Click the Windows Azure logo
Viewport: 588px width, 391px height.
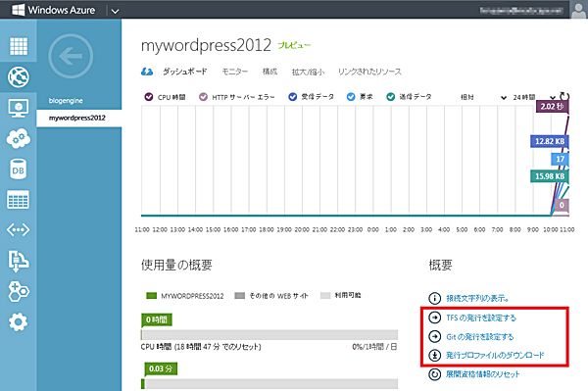[54, 10]
